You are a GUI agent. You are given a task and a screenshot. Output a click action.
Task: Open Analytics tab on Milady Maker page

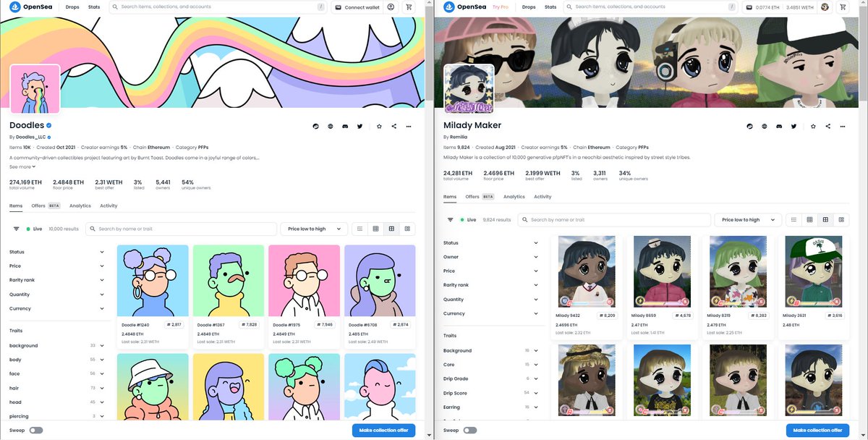click(514, 197)
